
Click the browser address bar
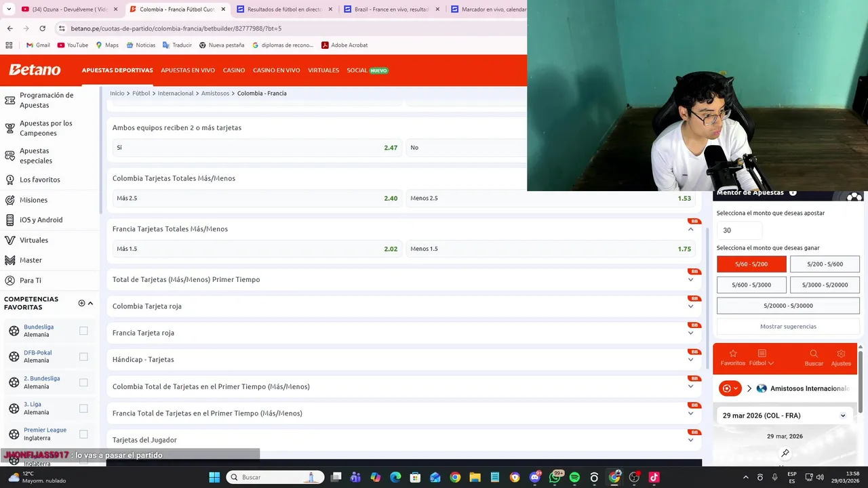pyautogui.click(x=292, y=28)
